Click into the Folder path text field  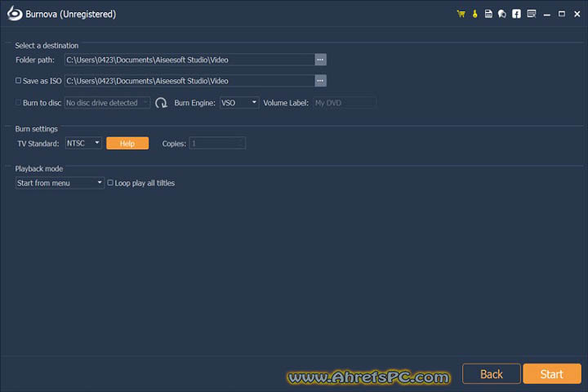189,60
